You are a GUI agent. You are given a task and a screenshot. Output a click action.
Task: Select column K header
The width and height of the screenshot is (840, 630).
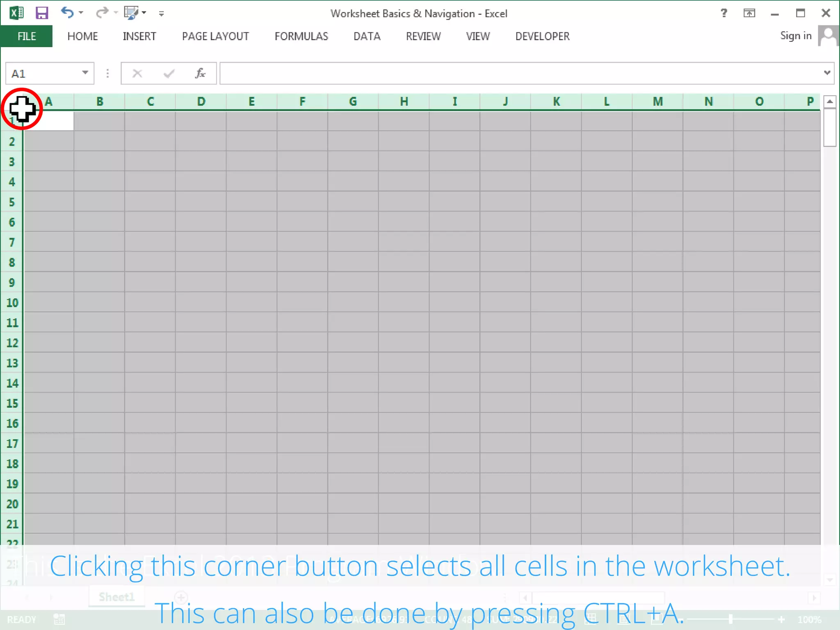556,101
